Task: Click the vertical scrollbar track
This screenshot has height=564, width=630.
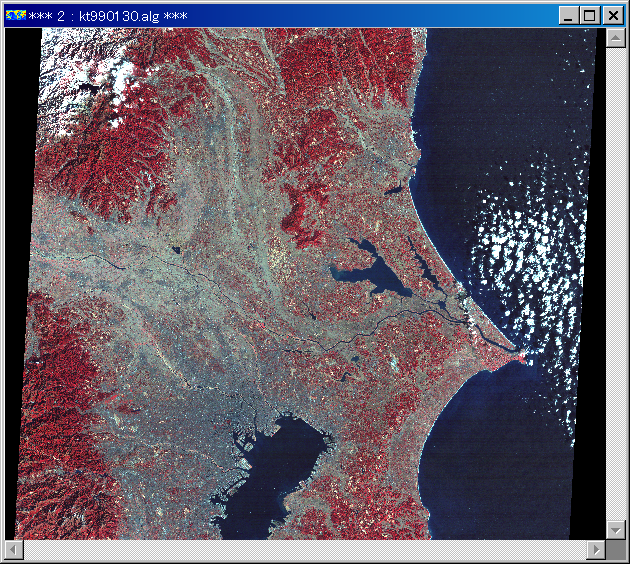Action: [x=616, y=284]
